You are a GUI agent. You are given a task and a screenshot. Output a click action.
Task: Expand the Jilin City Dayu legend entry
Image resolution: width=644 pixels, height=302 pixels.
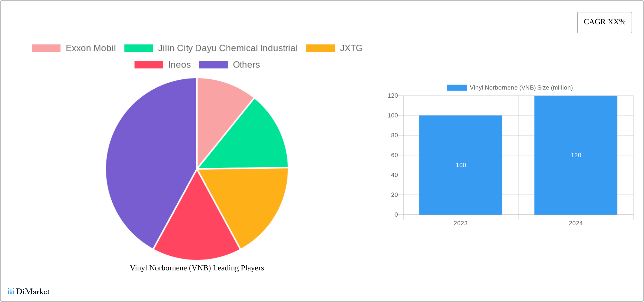(x=228, y=48)
